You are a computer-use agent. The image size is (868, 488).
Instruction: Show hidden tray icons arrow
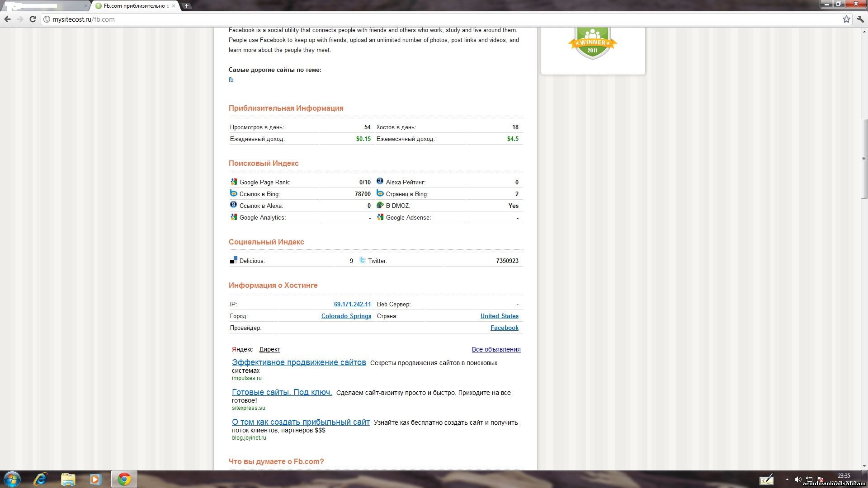point(787,479)
